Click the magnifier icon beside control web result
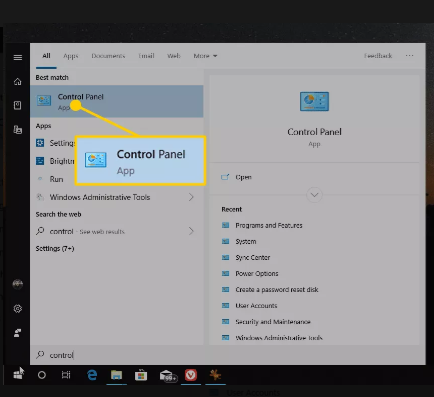 (40, 231)
